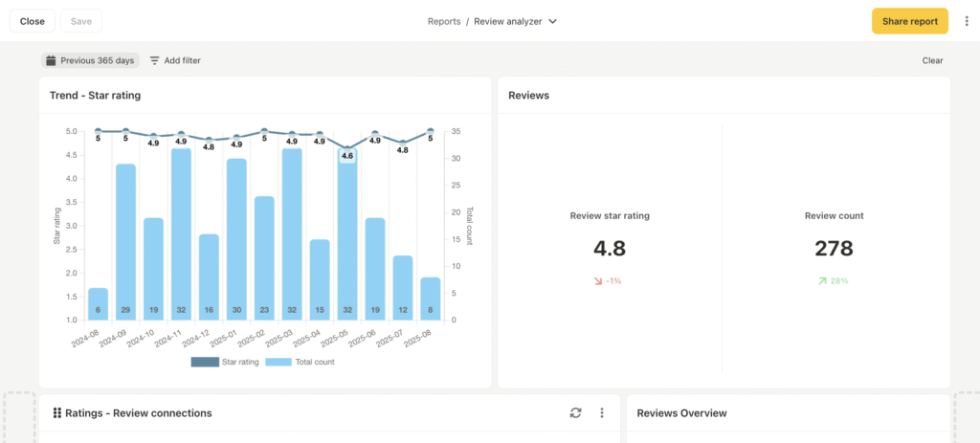Screen dimensions: 980x443
Task: Grab the drag handle icon beside Ratings title
Action: (56, 412)
